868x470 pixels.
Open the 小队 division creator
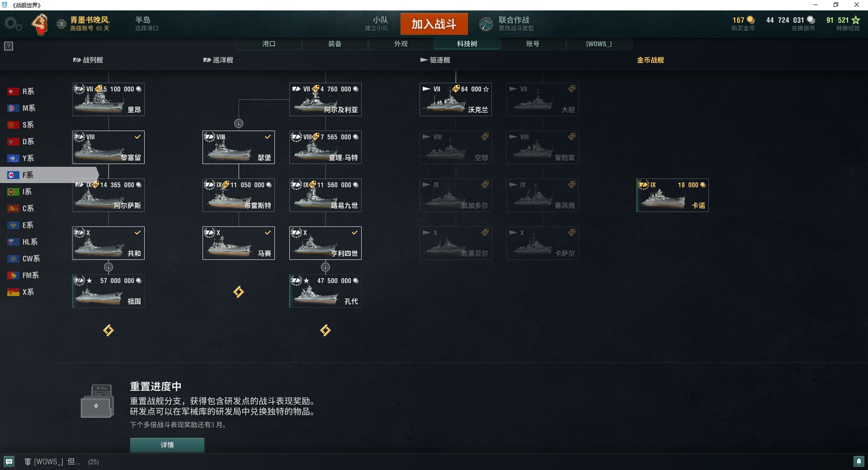click(x=377, y=24)
